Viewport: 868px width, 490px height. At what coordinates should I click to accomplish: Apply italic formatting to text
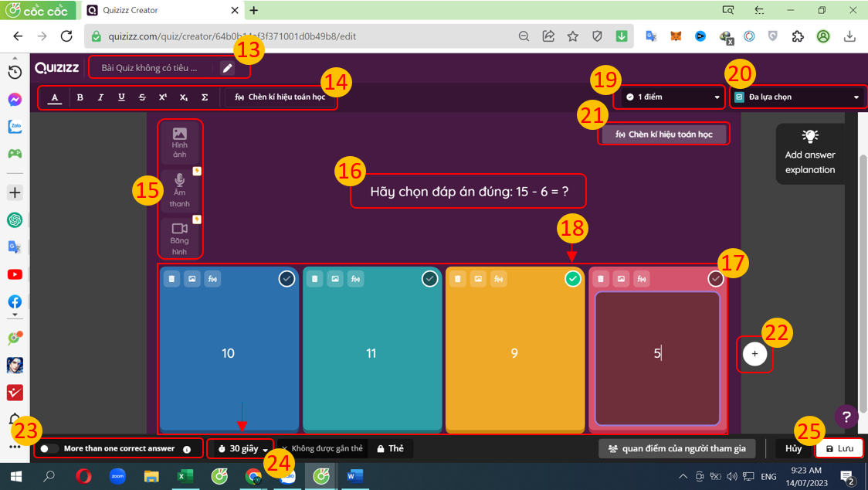click(x=100, y=97)
